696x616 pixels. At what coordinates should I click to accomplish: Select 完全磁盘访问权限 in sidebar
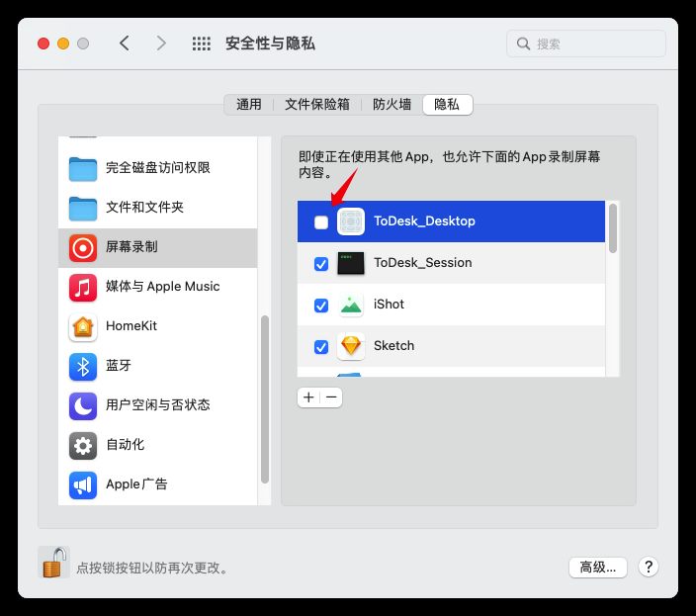[157, 168]
